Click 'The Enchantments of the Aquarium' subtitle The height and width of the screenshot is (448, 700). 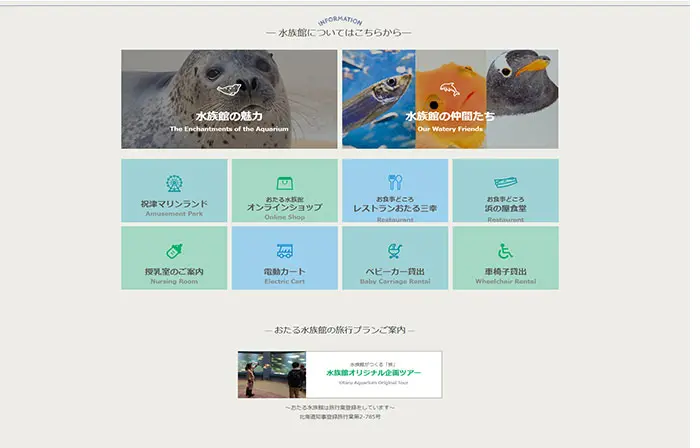229,129
